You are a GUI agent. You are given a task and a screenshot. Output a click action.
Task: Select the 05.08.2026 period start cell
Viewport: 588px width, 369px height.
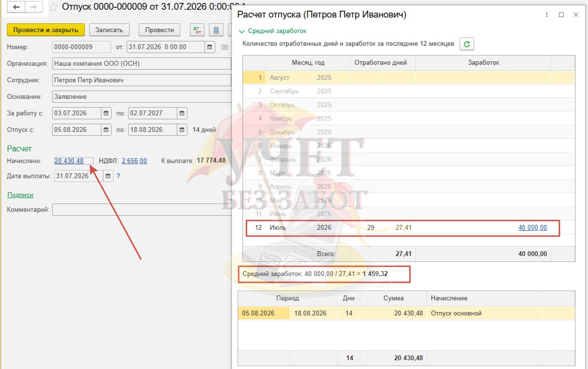point(264,313)
